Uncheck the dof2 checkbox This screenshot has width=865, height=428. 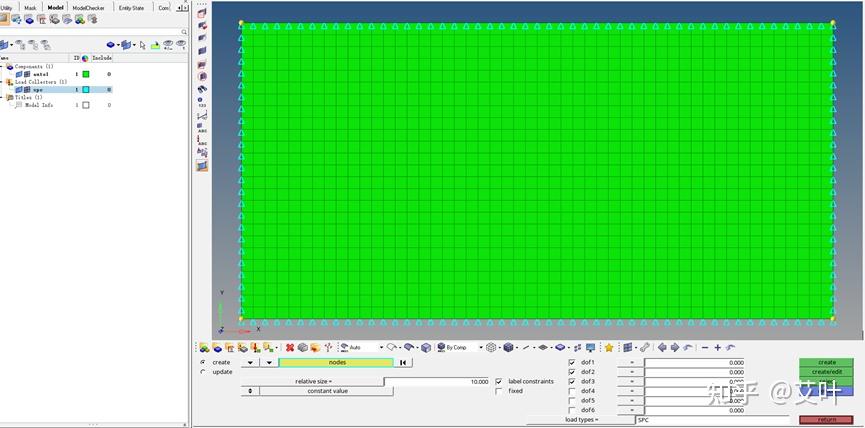coord(572,372)
